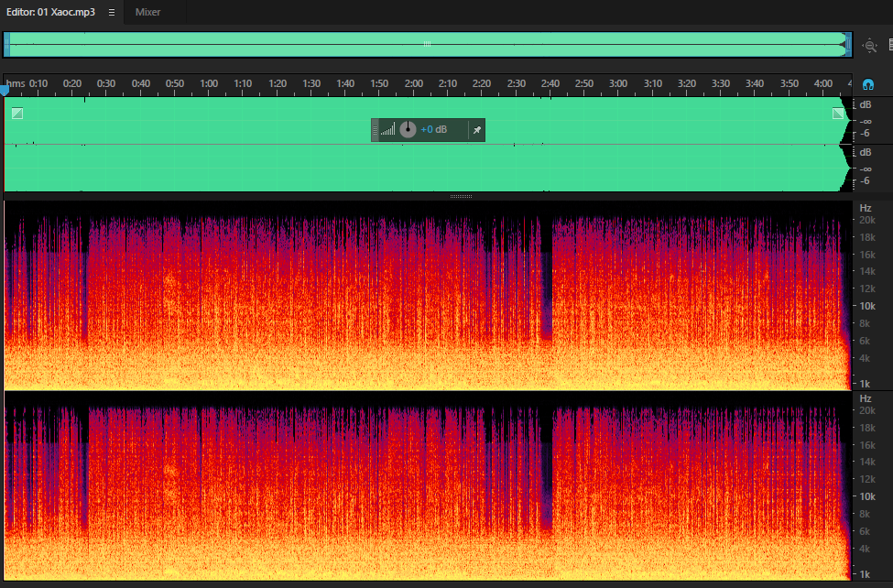
Task: Open the Editor panel menu icon
Action: pyautogui.click(x=112, y=12)
